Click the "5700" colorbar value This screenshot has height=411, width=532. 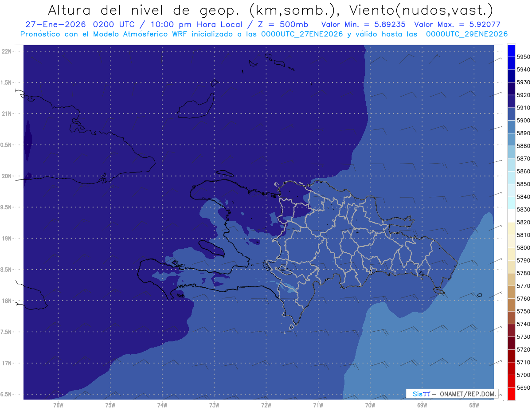523,375
